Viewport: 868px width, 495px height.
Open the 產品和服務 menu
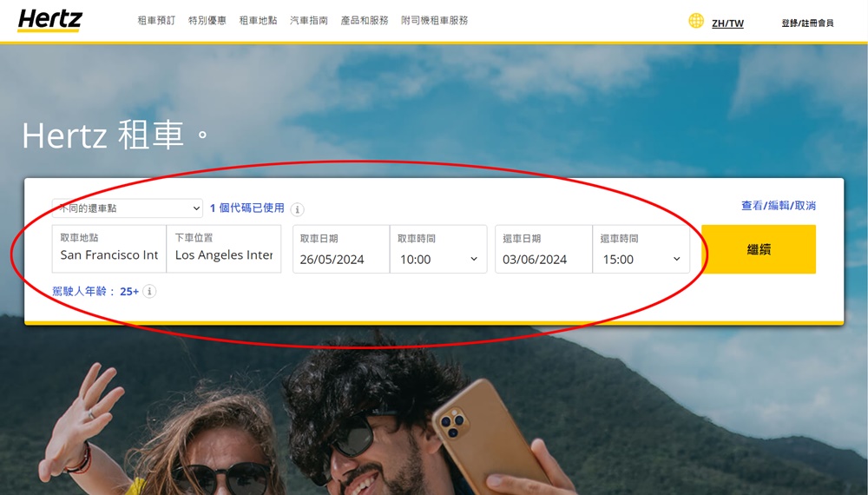[x=365, y=21]
